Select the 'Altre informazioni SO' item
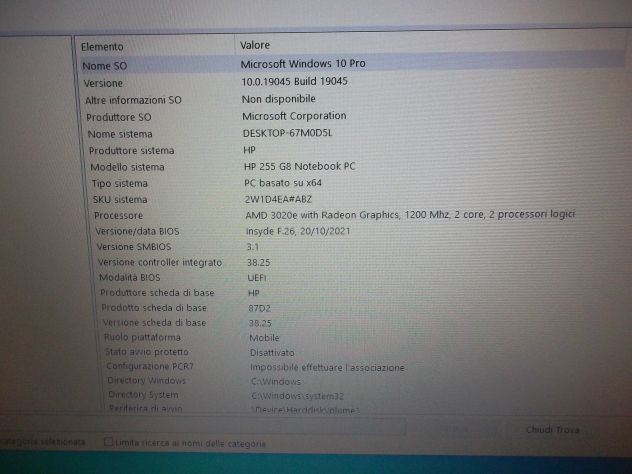Viewport: 632px width, 474px height. [133, 100]
